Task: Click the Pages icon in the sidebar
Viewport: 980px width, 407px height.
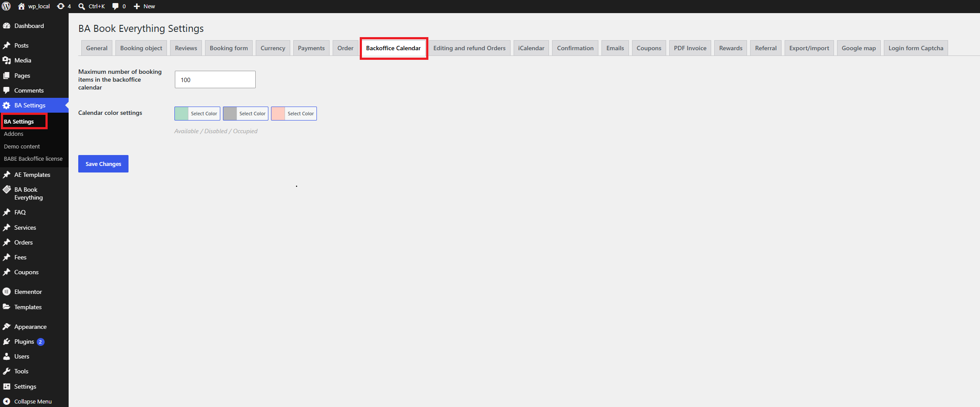Action: coord(7,76)
